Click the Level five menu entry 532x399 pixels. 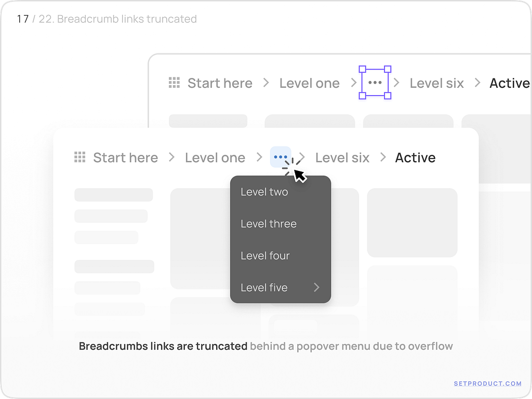tap(264, 287)
